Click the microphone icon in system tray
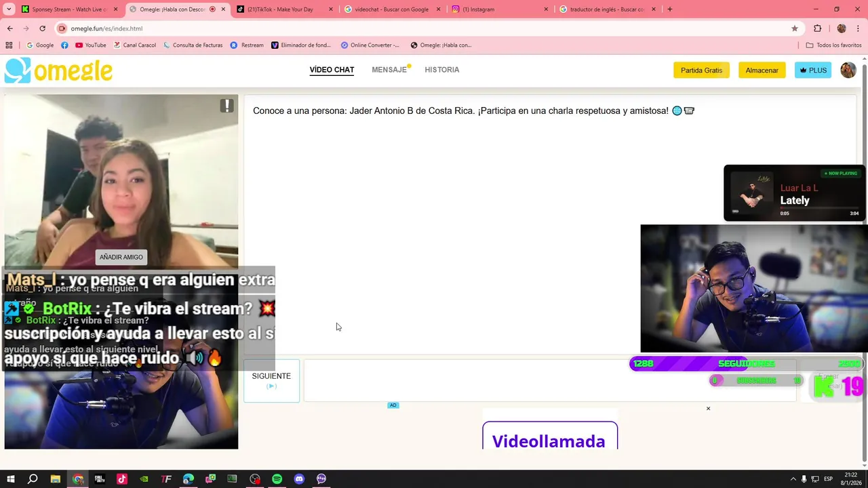The image size is (868, 488). point(804,479)
